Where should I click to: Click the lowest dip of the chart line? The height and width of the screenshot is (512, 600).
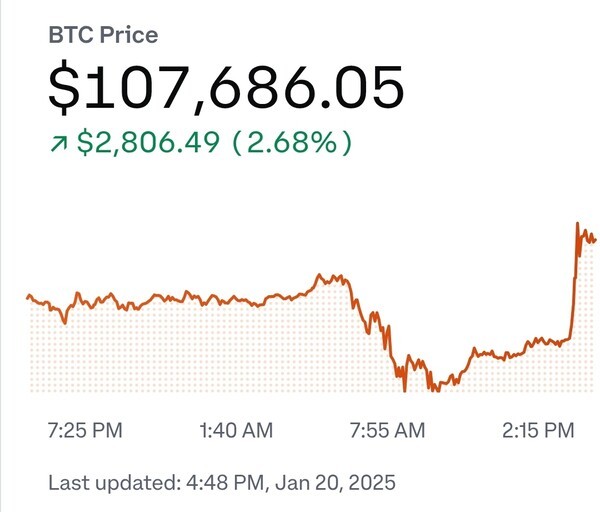404,390
